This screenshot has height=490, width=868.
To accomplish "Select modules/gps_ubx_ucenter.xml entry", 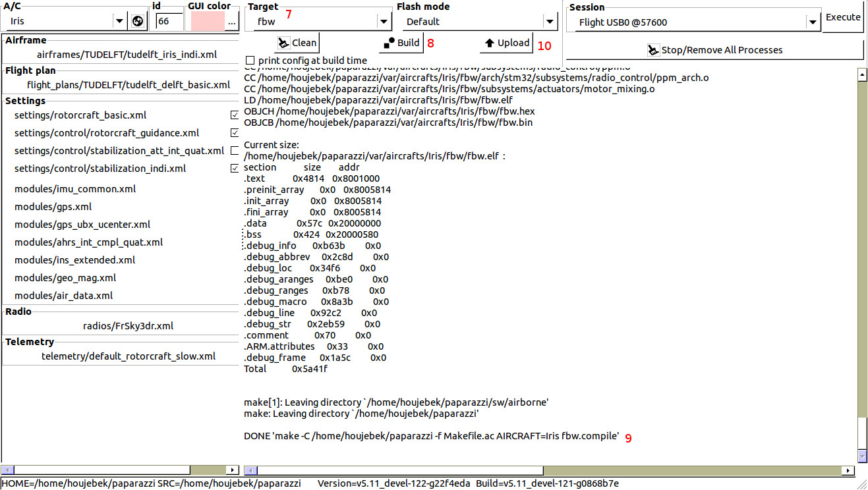I will 82,225.
